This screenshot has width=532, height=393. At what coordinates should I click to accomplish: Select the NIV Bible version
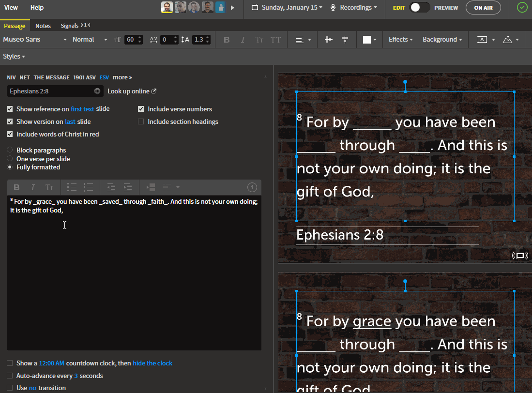11,77
